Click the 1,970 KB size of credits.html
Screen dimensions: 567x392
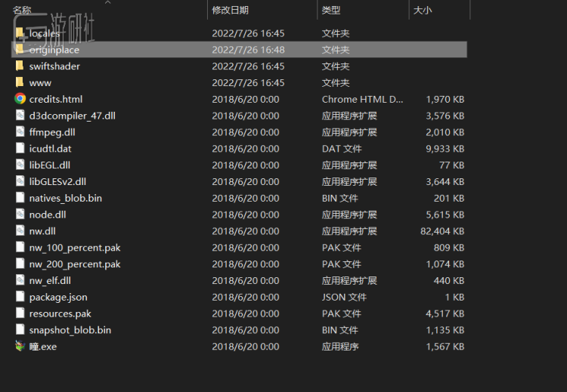pos(445,99)
